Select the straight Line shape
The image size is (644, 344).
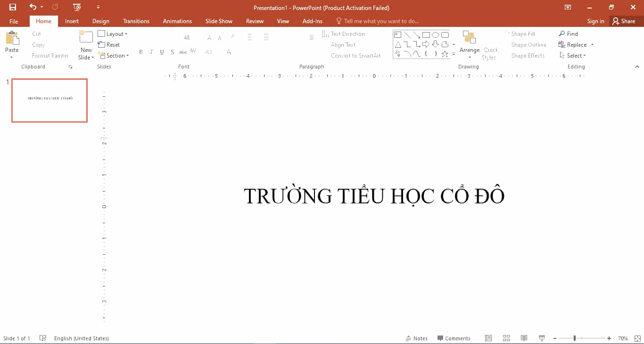[x=407, y=35]
